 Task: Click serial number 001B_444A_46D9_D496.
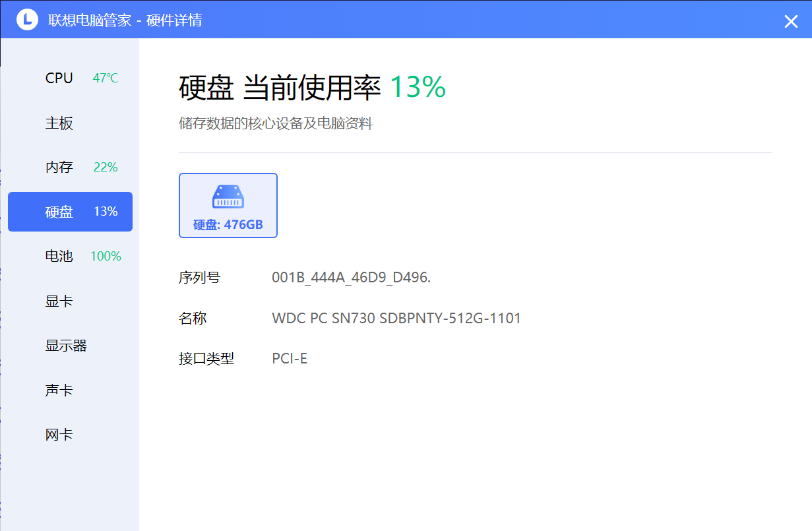point(351,278)
